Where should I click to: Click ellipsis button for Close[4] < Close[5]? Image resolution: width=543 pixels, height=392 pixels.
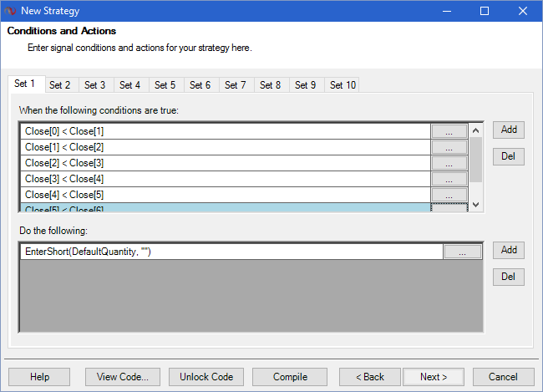449,195
